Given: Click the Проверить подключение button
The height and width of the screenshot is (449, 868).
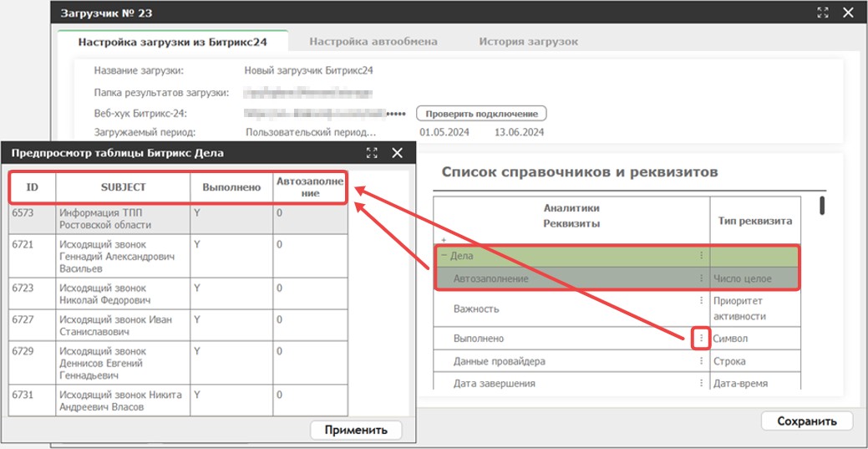Looking at the screenshot, I should tap(481, 114).
